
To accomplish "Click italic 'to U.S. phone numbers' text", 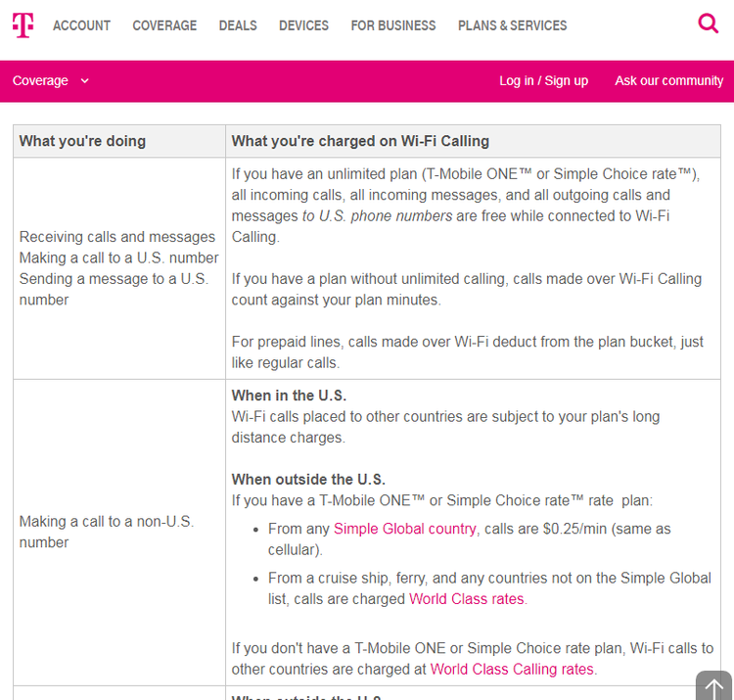I will 378,215.
